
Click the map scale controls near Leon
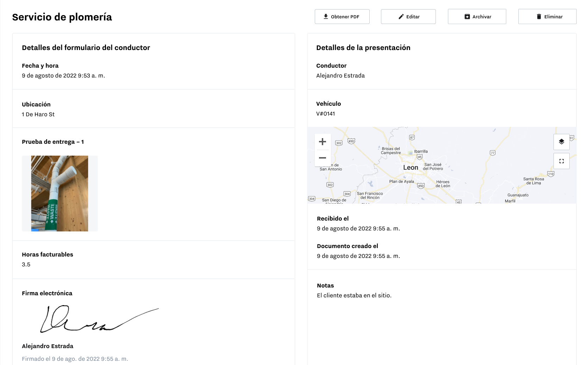point(323,150)
